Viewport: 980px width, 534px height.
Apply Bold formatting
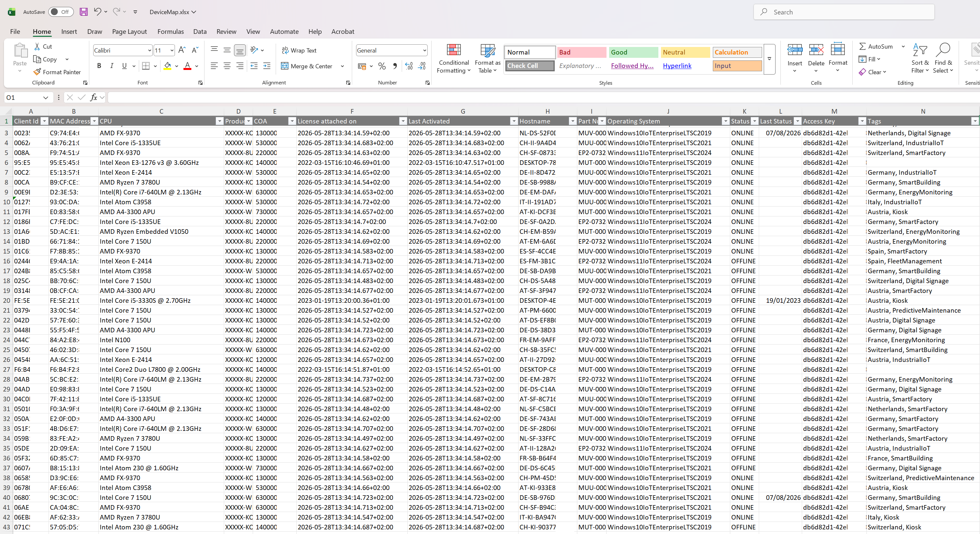pos(99,66)
